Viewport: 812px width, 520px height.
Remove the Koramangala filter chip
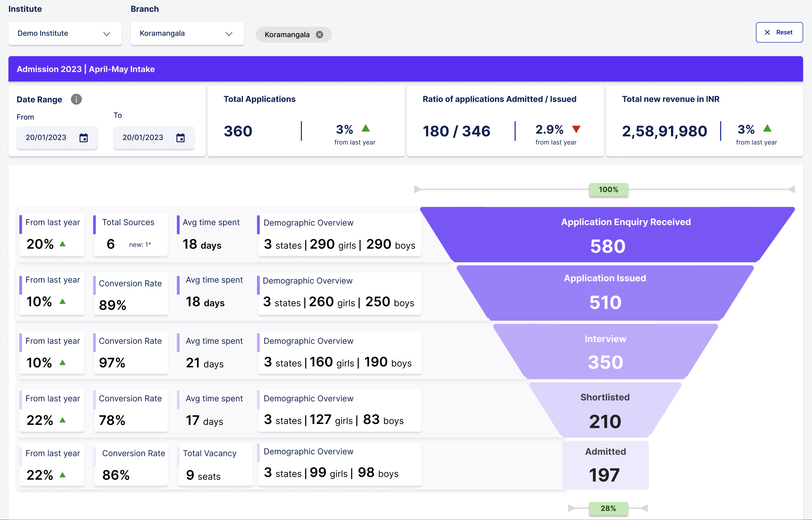coord(320,34)
